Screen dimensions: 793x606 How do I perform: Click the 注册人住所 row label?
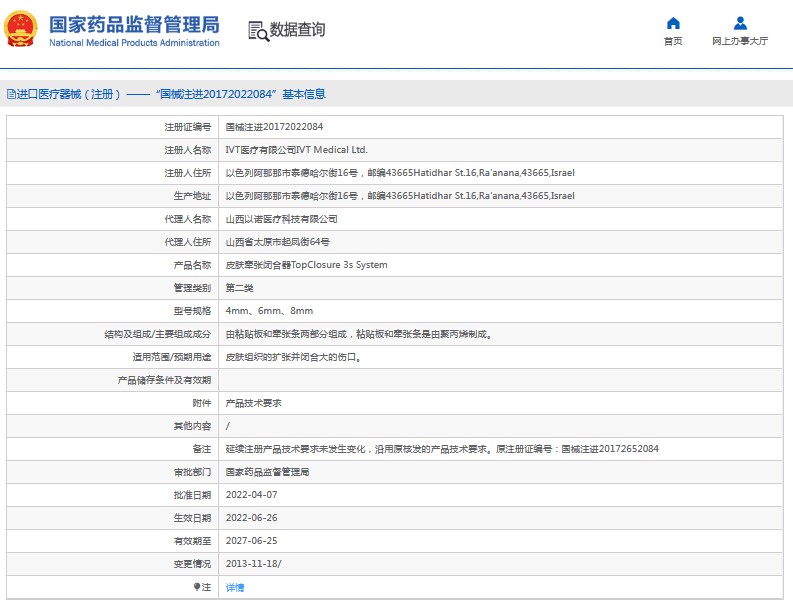click(x=188, y=173)
